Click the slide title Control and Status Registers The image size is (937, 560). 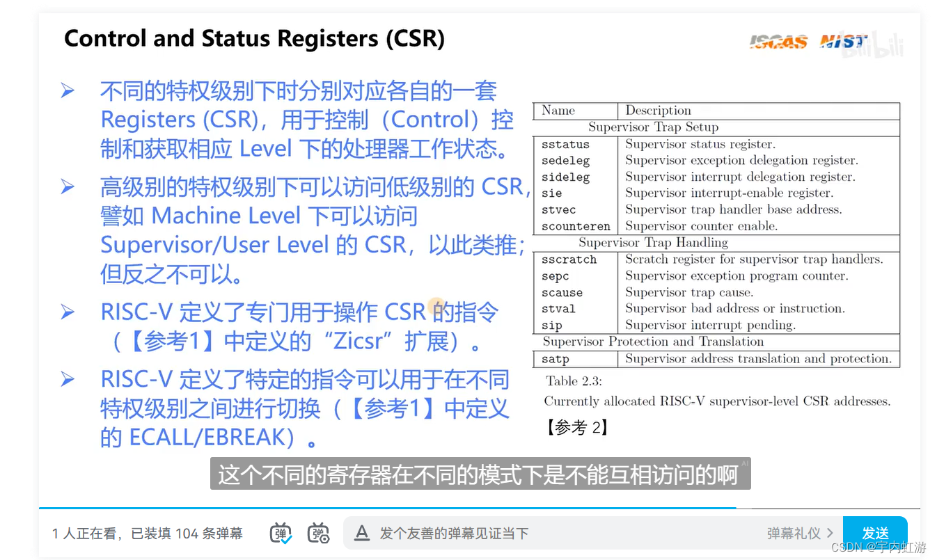(254, 38)
